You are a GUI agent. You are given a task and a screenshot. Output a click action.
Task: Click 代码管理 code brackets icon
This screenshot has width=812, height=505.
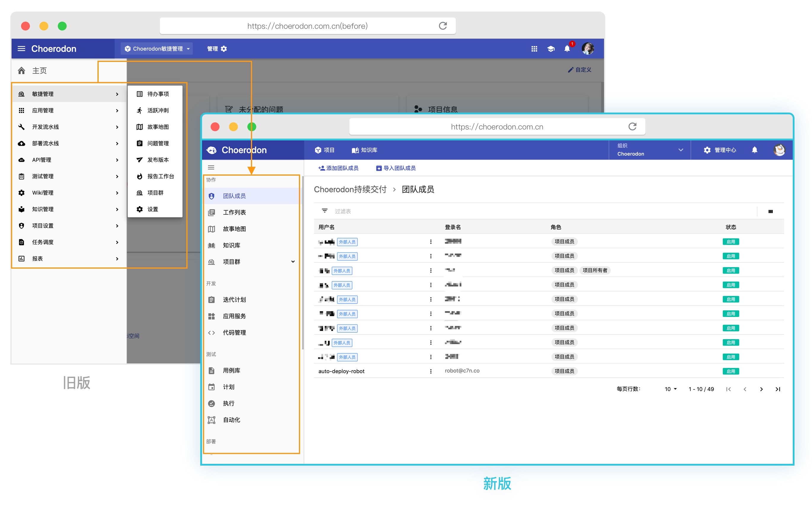click(212, 333)
